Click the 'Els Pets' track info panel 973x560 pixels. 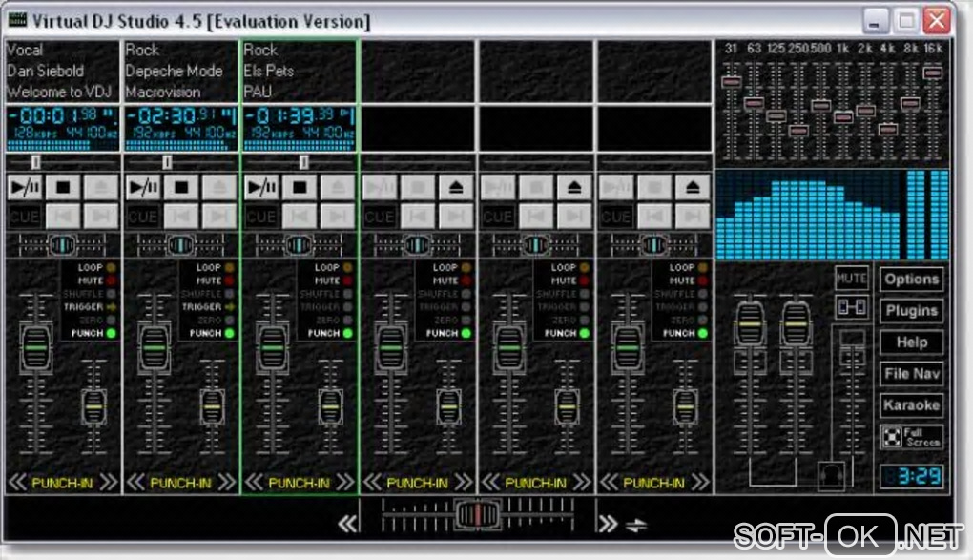pos(300,72)
